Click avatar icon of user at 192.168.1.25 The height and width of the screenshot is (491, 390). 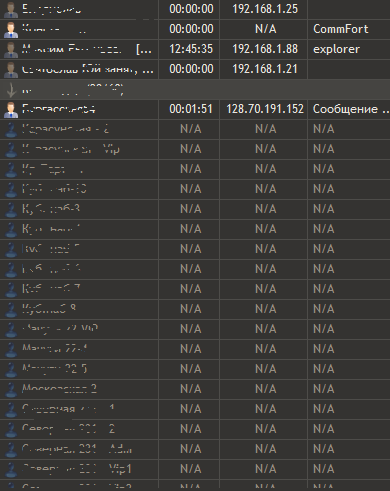(x=11, y=10)
